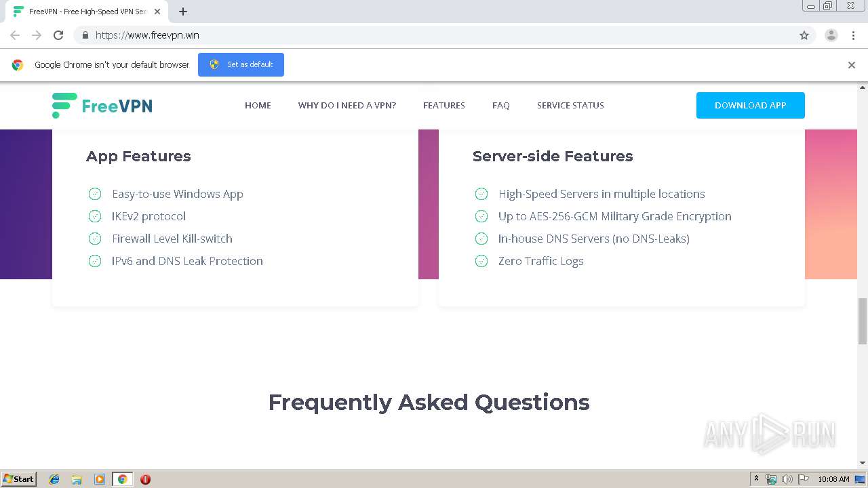
Task: Open the Chrome profile avatar
Action: tap(831, 35)
